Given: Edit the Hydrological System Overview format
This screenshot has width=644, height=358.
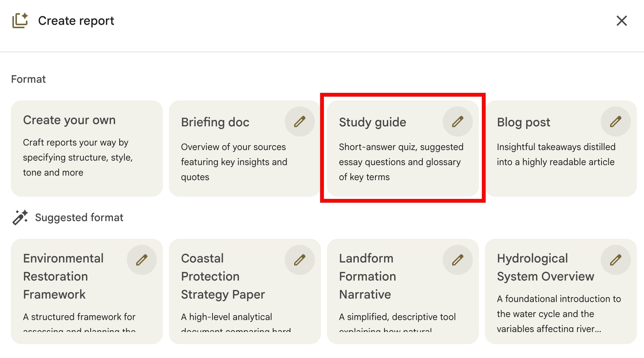Looking at the screenshot, I should tap(616, 259).
